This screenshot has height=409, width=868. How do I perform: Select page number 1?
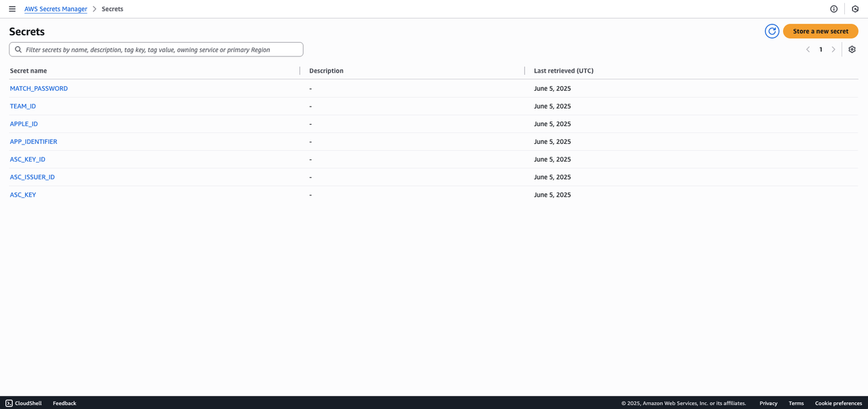point(821,50)
